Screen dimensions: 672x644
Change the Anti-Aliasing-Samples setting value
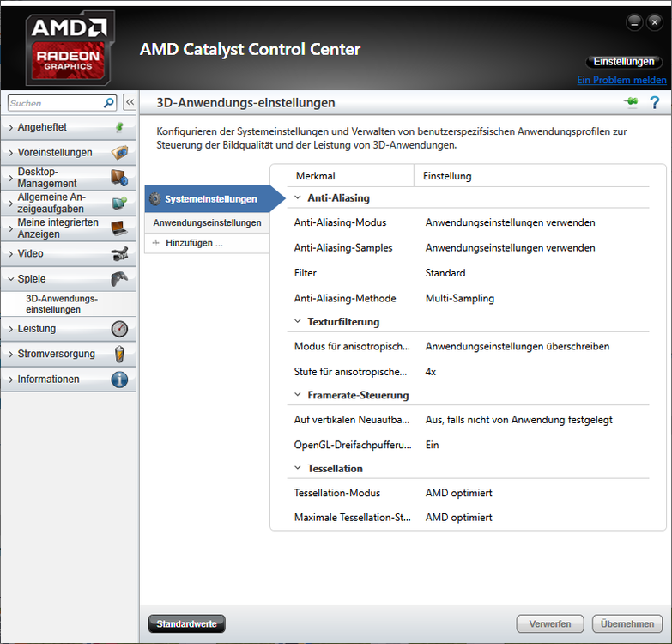[510, 248]
